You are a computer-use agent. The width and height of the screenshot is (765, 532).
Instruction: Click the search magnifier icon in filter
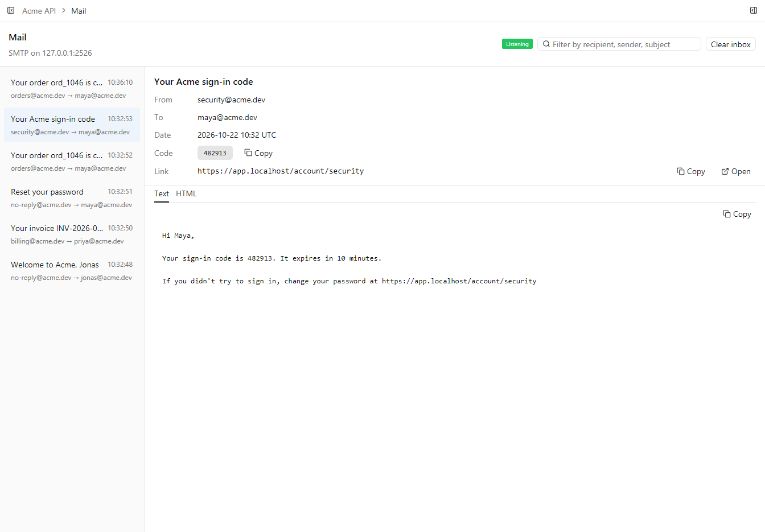[x=546, y=44]
